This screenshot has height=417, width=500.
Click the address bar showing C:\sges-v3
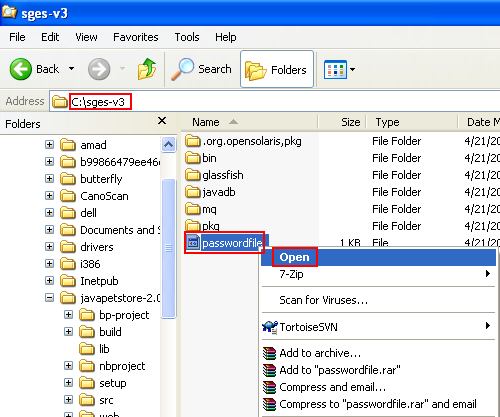[x=275, y=101]
